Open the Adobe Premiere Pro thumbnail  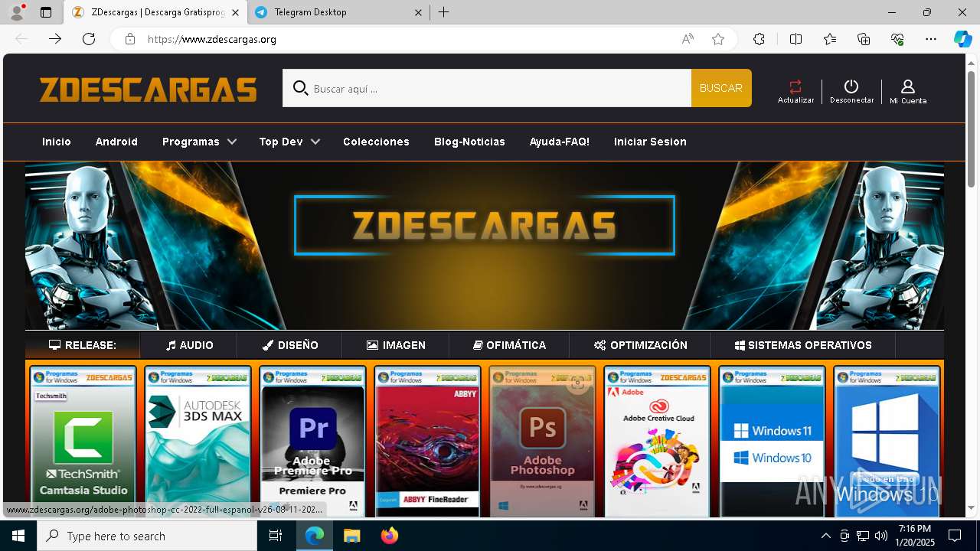(x=312, y=442)
